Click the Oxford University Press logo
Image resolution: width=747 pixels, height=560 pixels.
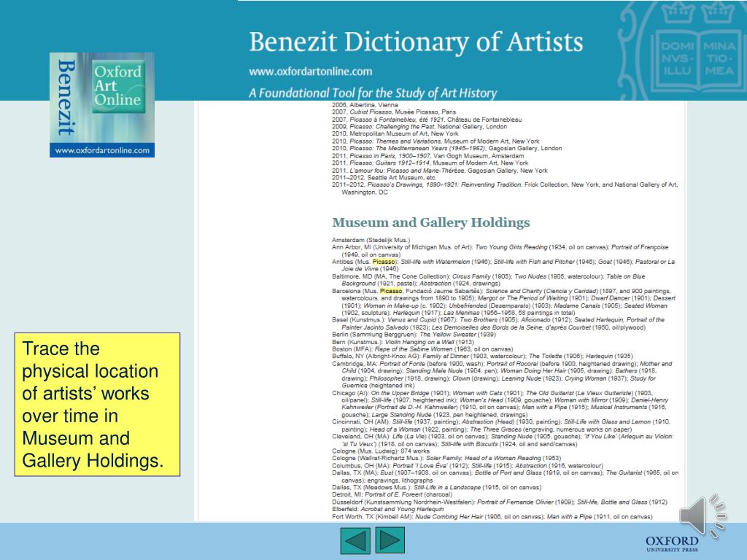pyautogui.click(x=672, y=543)
